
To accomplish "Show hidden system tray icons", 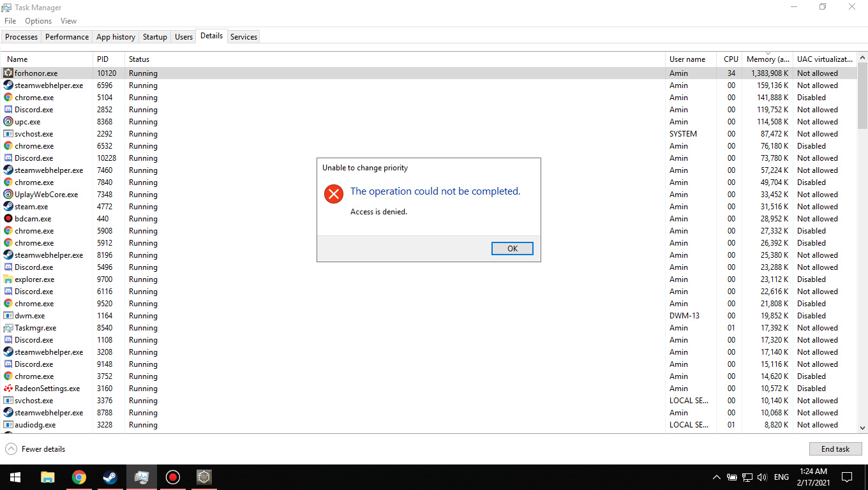I will click(x=717, y=477).
